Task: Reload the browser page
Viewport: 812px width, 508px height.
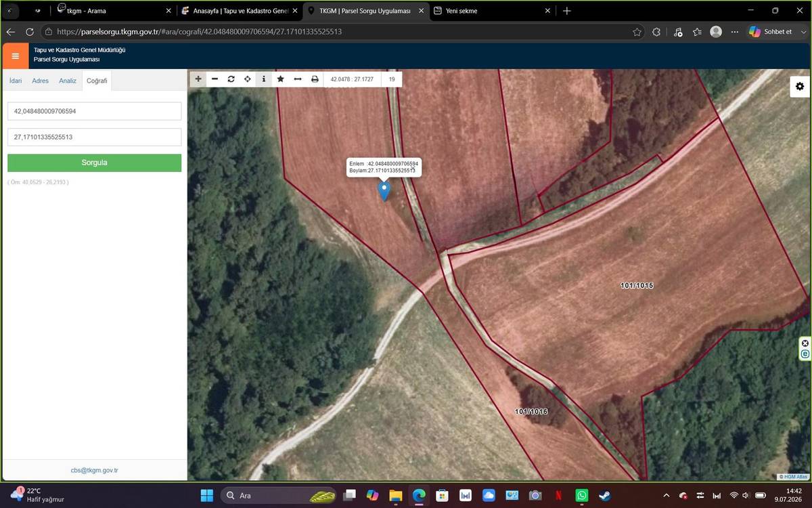Action: pos(29,32)
